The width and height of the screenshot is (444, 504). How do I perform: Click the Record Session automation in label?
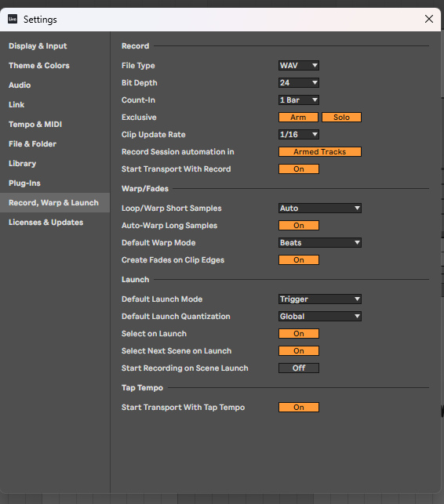[x=177, y=152]
